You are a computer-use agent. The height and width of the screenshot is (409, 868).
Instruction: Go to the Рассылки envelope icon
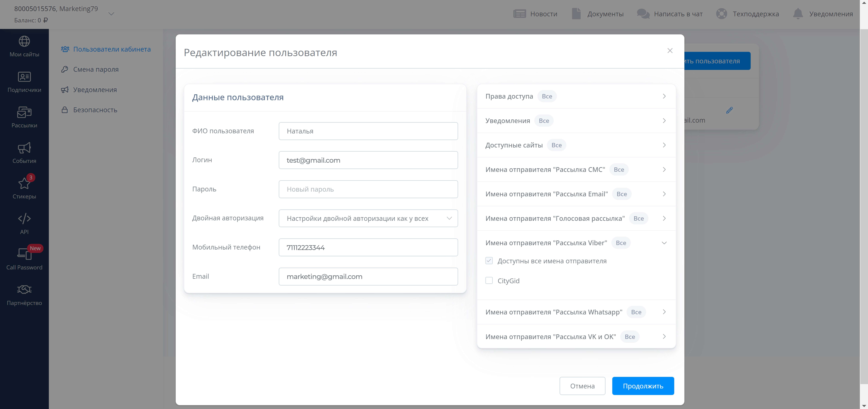click(x=24, y=112)
